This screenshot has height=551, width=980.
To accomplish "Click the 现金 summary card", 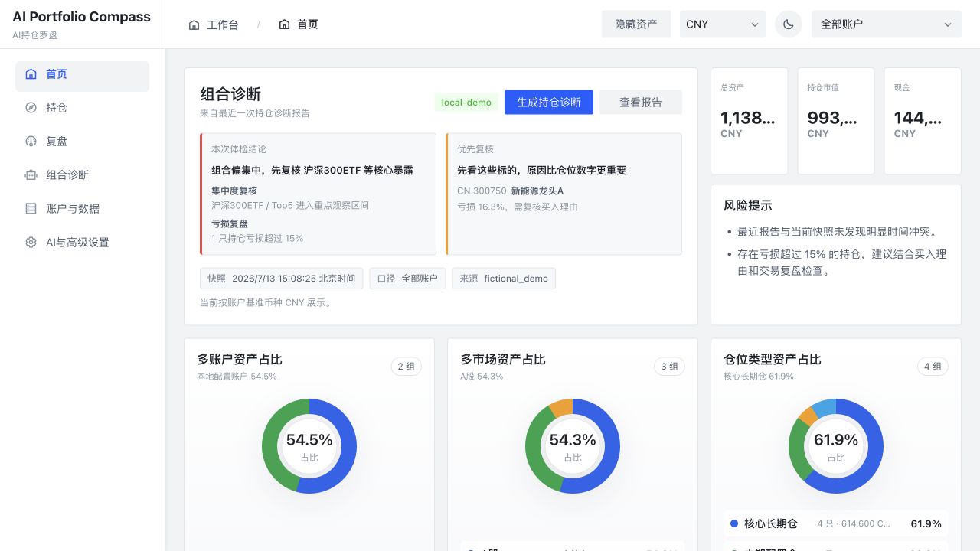I will (x=923, y=121).
